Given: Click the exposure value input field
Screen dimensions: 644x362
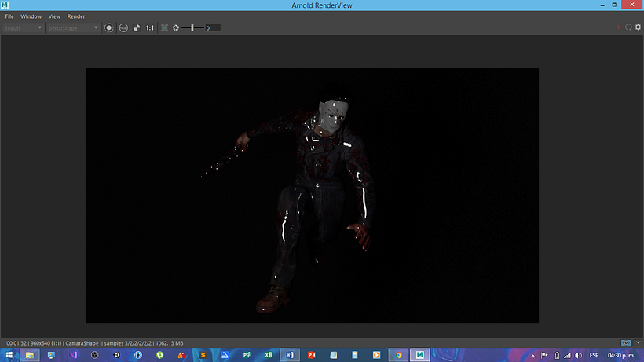Looking at the screenshot, I should (x=212, y=28).
